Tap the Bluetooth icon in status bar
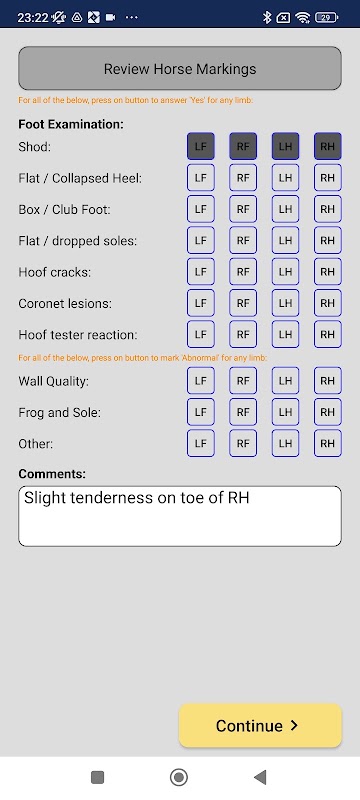This screenshot has width=360, height=800. pyautogui.click(x=267, y=18)
